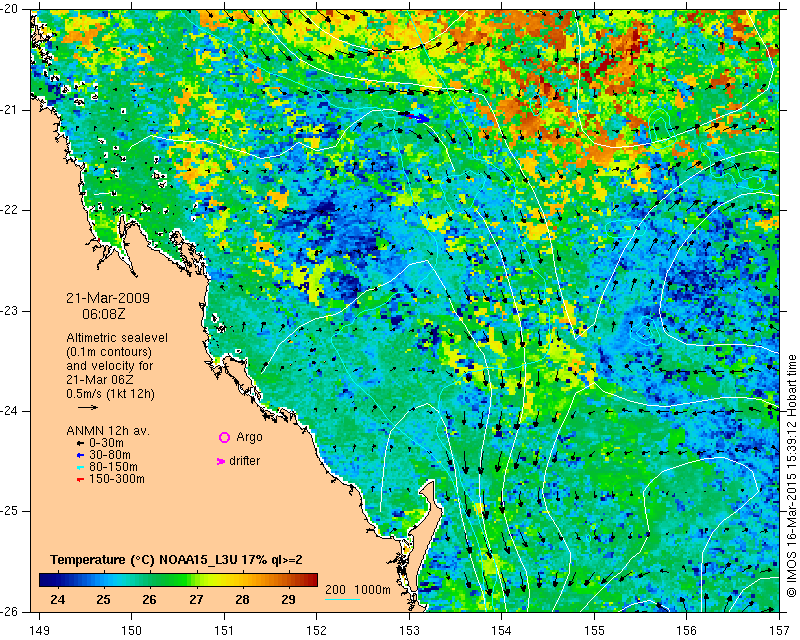The image size is (800, 640).
Task: Click the '80-150m' depth label
Action: (x=113, y=467)
